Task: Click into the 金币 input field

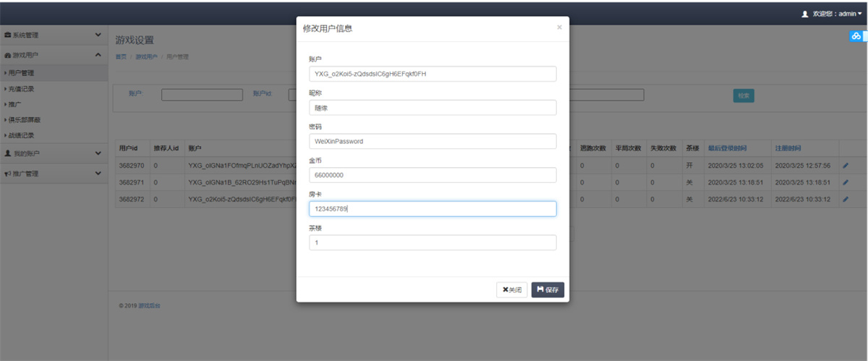Action: pos(432,175)
